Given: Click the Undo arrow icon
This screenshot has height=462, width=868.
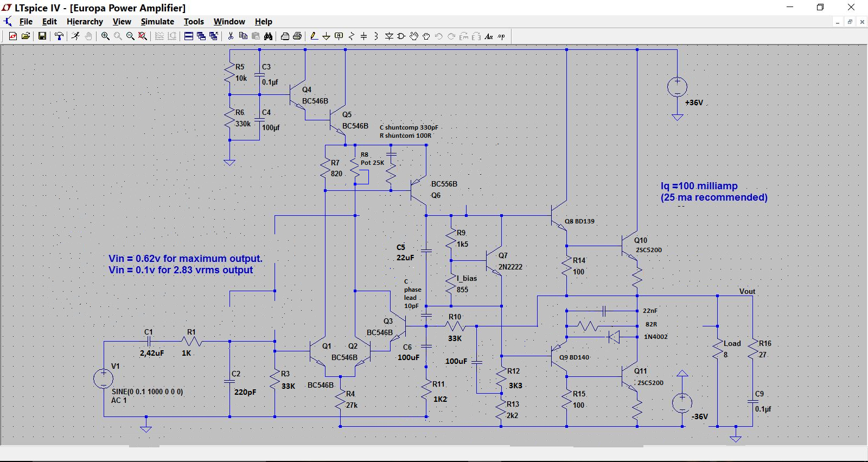Looking at the screenshot, I should [x=439, y=36].
